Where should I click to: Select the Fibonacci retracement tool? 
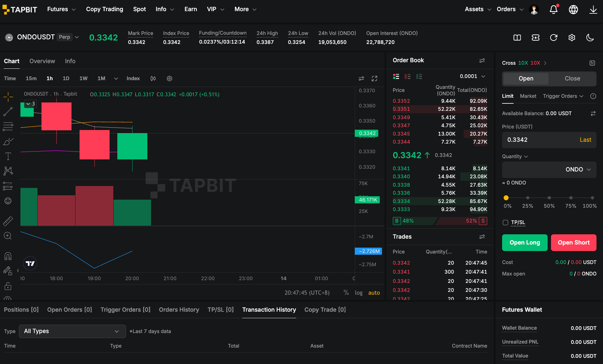8,126
